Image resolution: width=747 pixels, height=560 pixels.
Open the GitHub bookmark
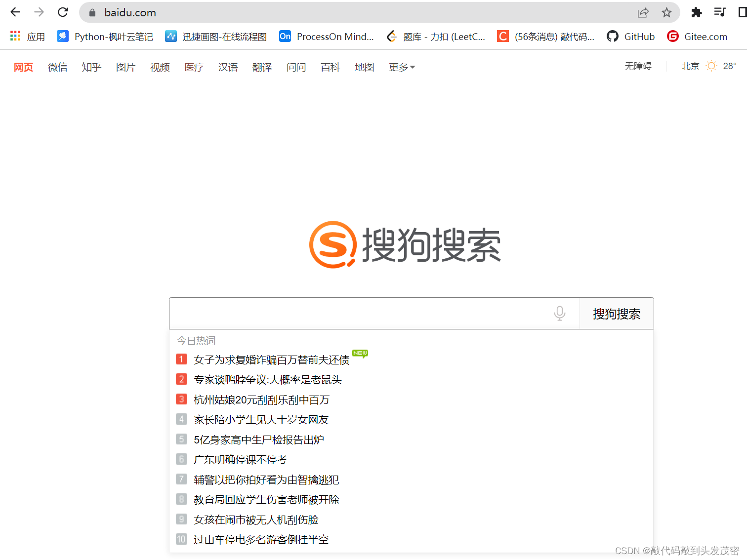[631, 37]
